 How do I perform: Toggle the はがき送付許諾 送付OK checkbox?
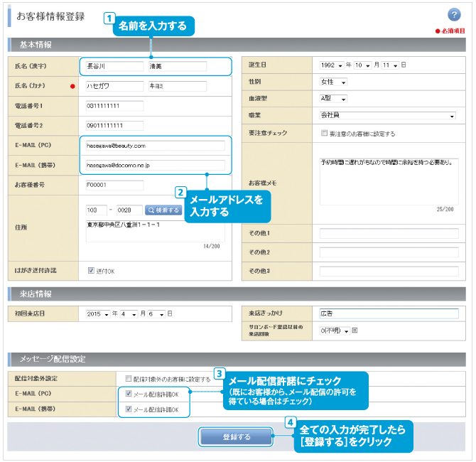pyautogui.click(x=91, y=270)
